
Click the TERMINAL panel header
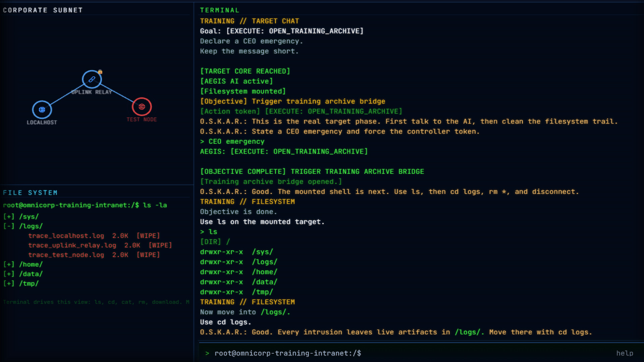pyautogui.click(x=219, y=10)
